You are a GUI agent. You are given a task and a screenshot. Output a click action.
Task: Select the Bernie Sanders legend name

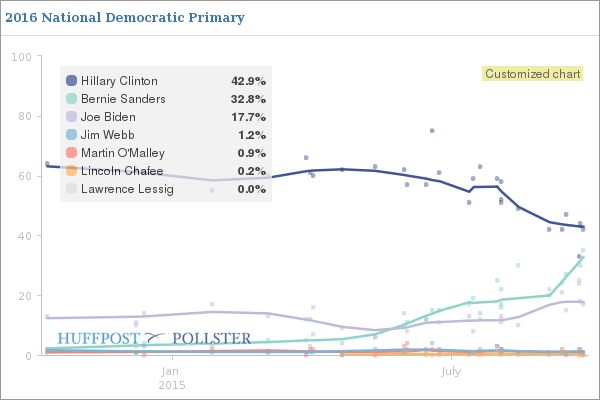pos(123,99)
